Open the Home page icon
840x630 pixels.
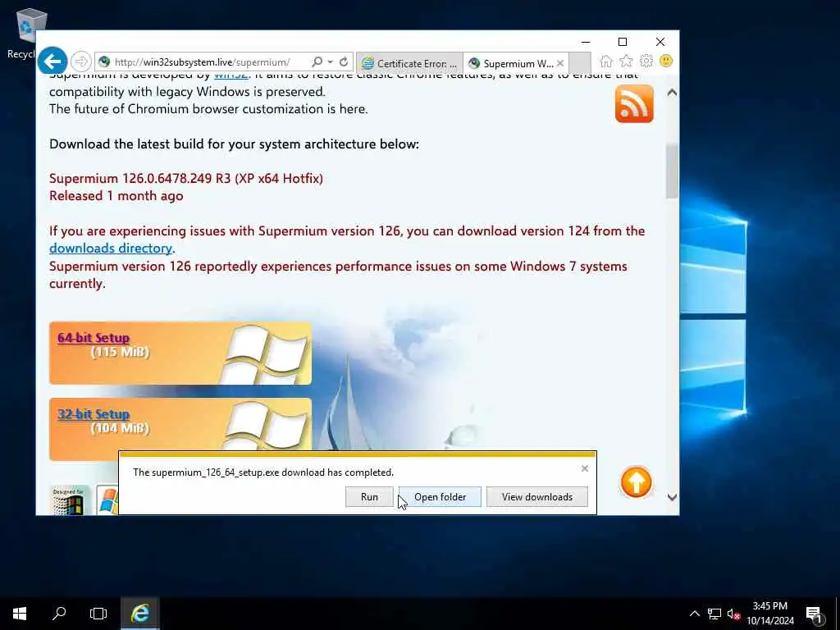(x=606, y=62)
